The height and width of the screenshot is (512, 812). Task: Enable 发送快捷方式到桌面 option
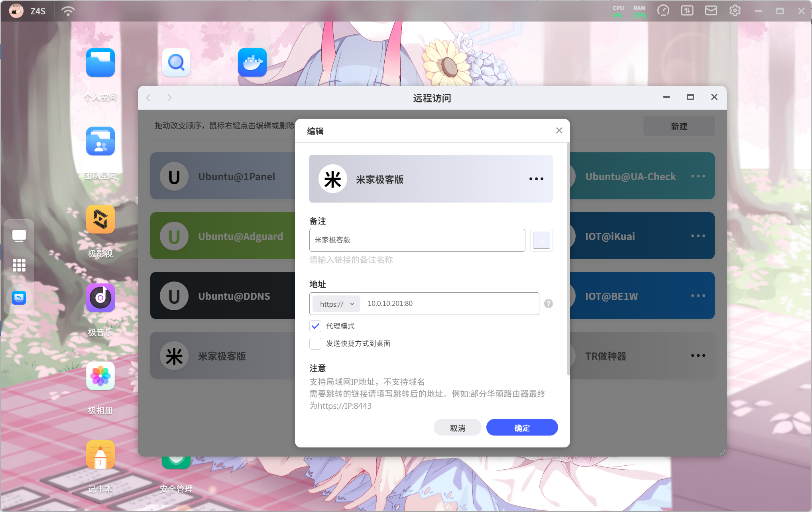tap(315, 343)
